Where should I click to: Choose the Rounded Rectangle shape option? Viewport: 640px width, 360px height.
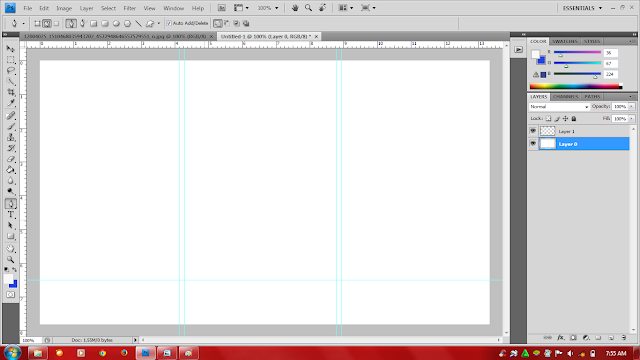click(105, 23)
